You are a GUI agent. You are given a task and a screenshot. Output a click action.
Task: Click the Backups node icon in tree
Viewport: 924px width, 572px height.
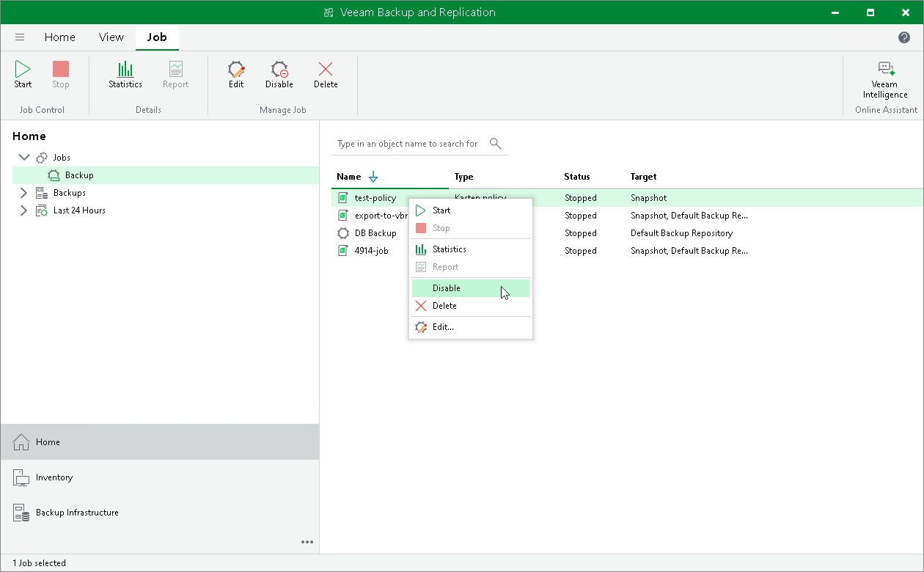point(42,193)
